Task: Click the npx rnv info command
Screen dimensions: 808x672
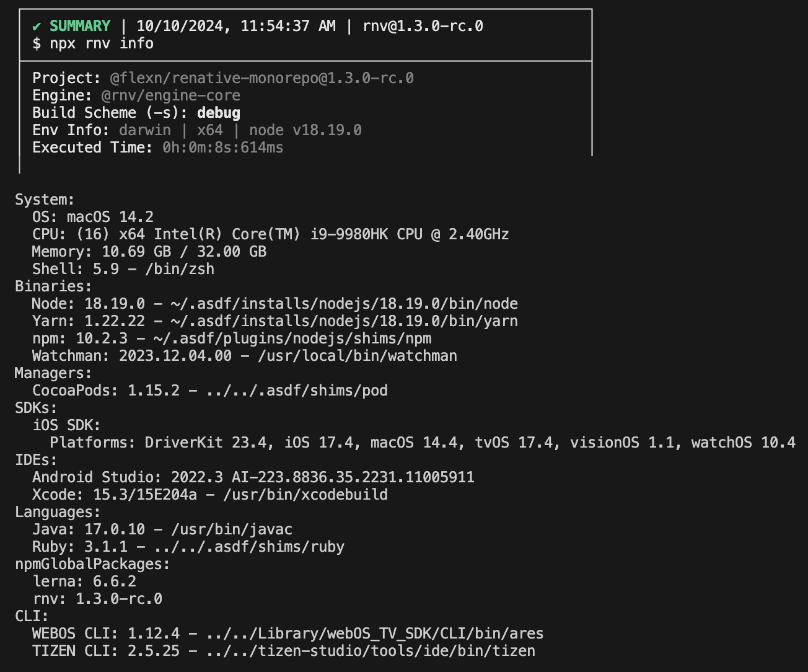Action: point(93,43)
